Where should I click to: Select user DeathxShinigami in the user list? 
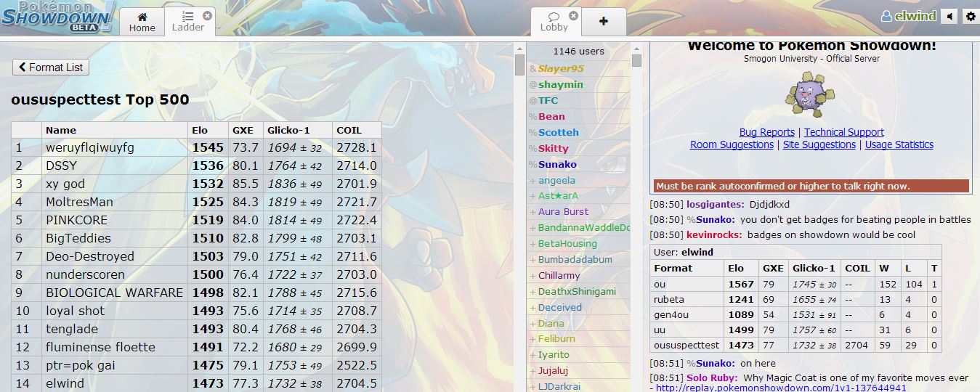click(577, 291)
